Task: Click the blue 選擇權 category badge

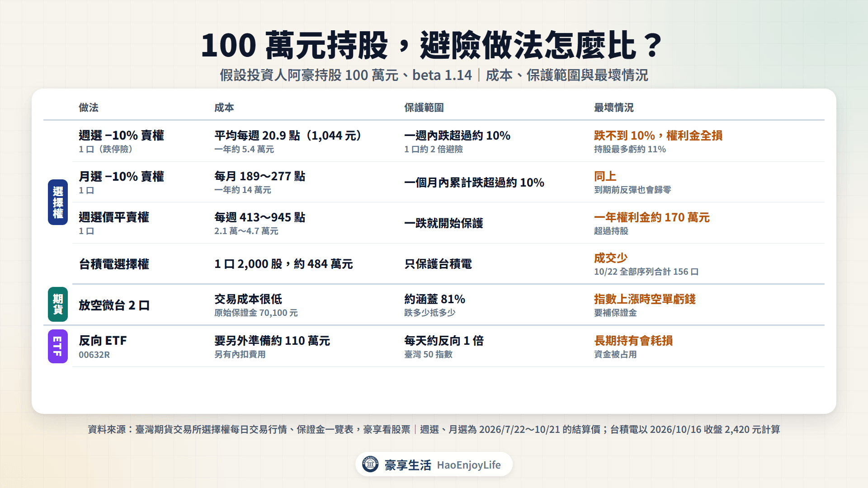Action: [58, 202]
